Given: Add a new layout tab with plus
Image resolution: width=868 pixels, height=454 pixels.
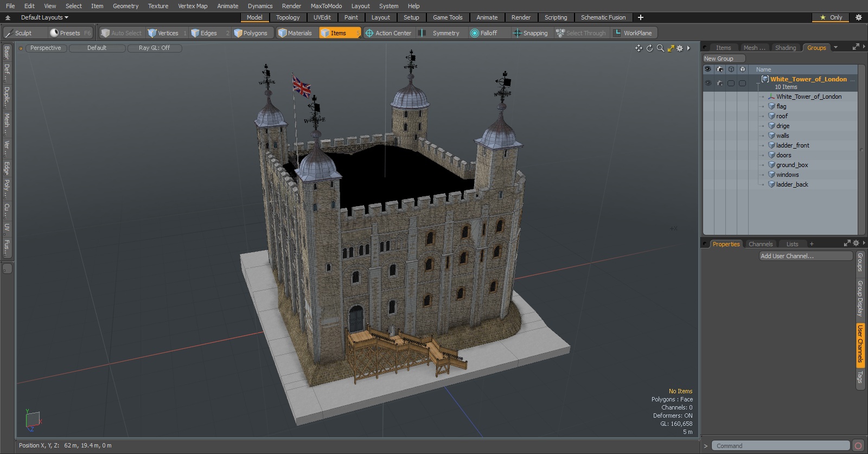Looking at the screenshot, I should tap(641, 17).
